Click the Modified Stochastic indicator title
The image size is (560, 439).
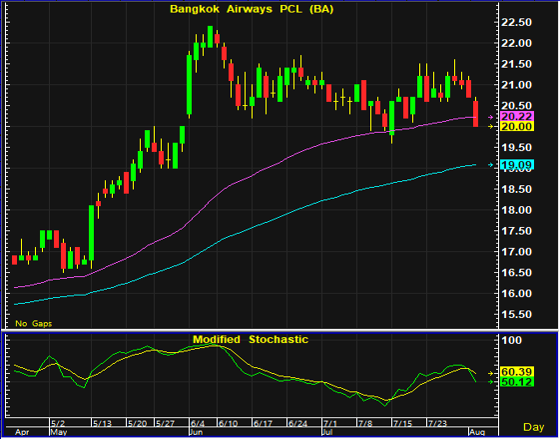click(250, 339)
